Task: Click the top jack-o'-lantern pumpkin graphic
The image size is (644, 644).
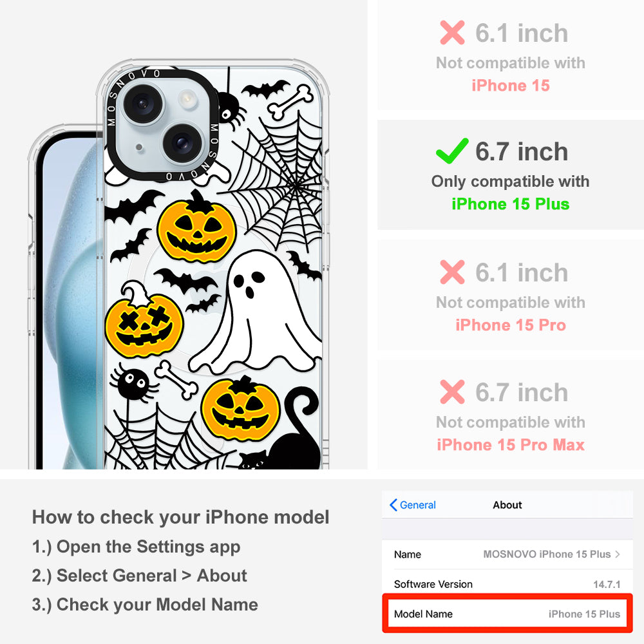Action: 196,229
